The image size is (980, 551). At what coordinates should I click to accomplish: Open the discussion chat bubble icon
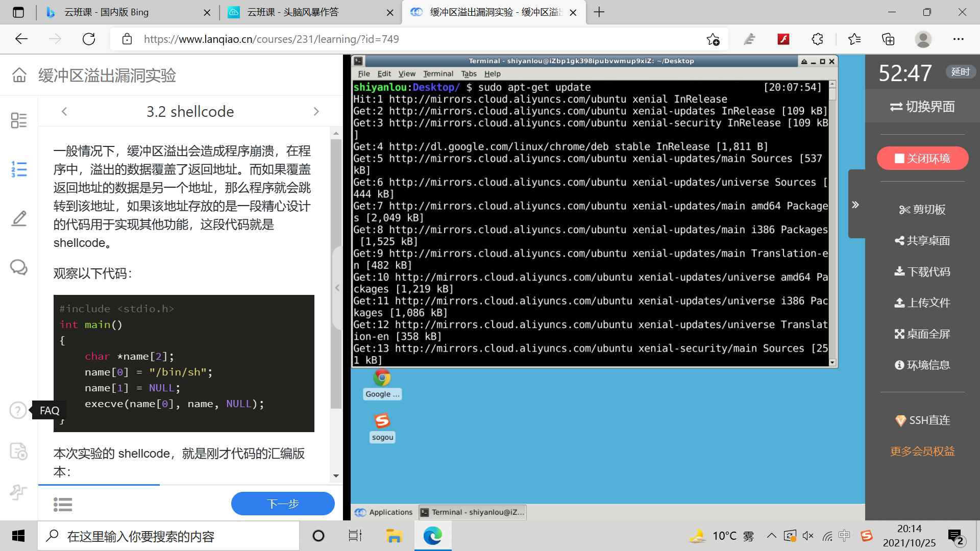click(19, 267)
